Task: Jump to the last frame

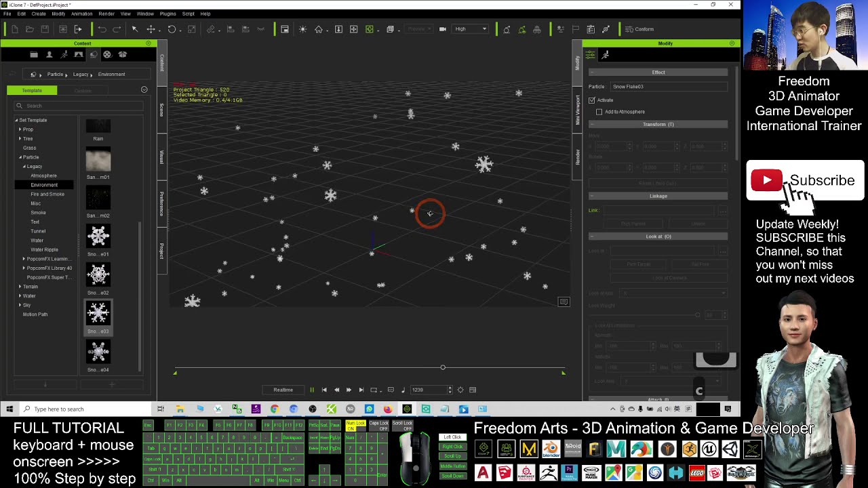Action: (x=361, y=390)
